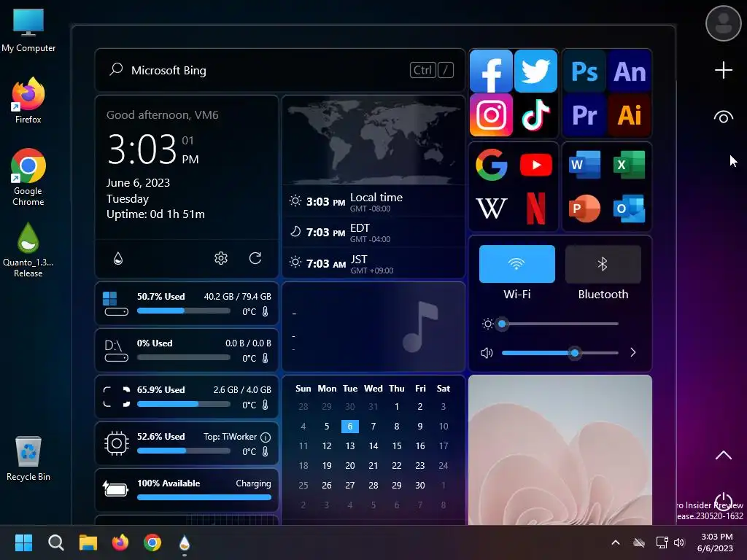
Task: Launch PowerPoint shortcut icon
Action: pos(584,208)
